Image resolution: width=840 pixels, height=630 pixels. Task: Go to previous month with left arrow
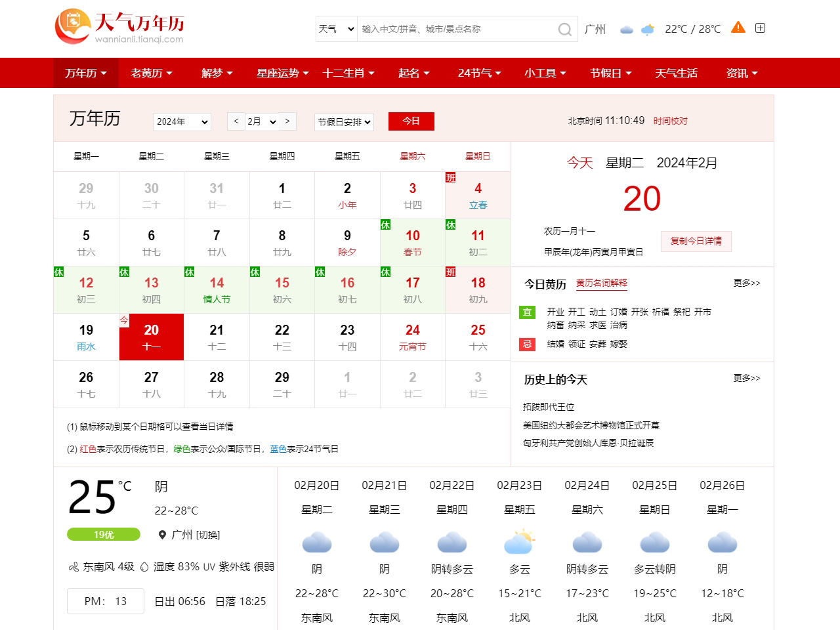tap(236, 121)
